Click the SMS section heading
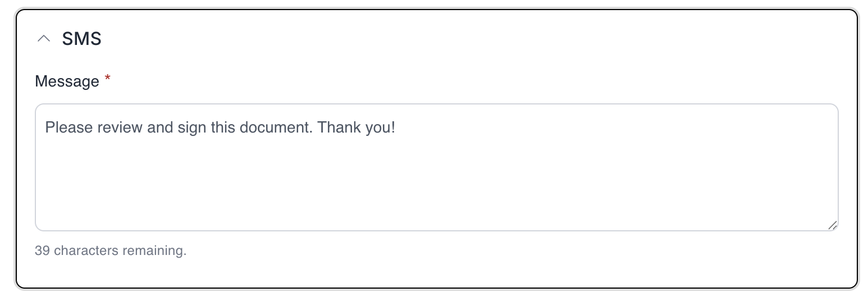868x301 pixels. click(81, 39)
